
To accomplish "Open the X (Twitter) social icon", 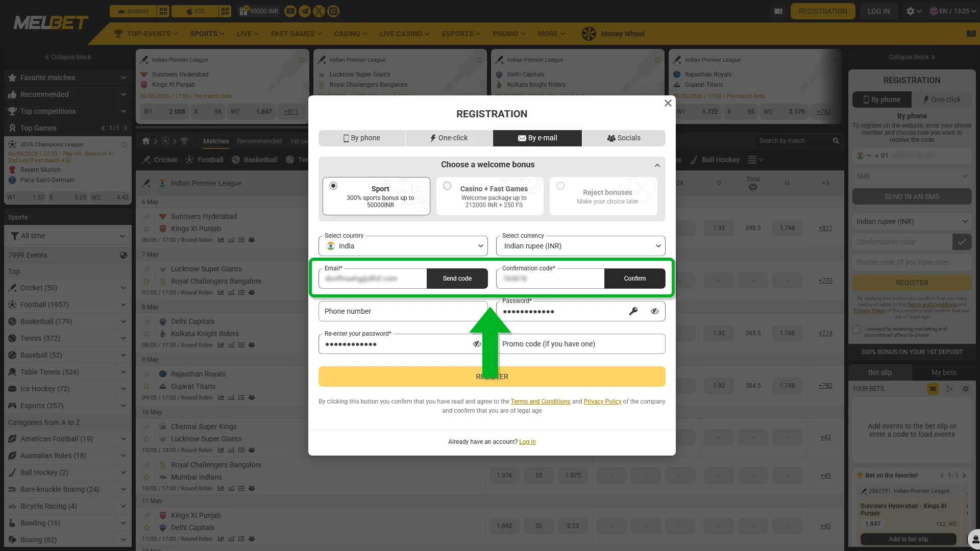I will pos(319,11).
